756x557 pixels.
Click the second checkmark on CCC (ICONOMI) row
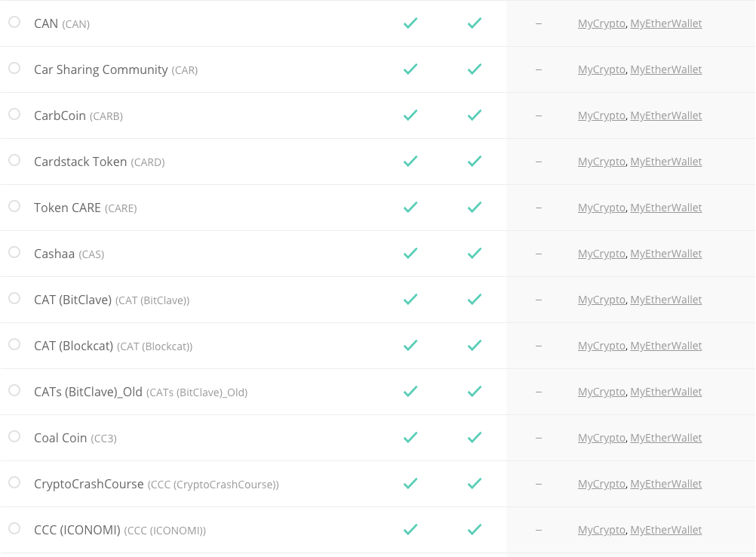475,529
